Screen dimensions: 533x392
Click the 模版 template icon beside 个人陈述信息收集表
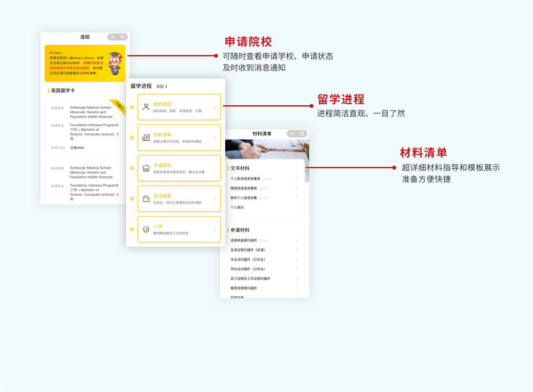(x=267, y=179)
